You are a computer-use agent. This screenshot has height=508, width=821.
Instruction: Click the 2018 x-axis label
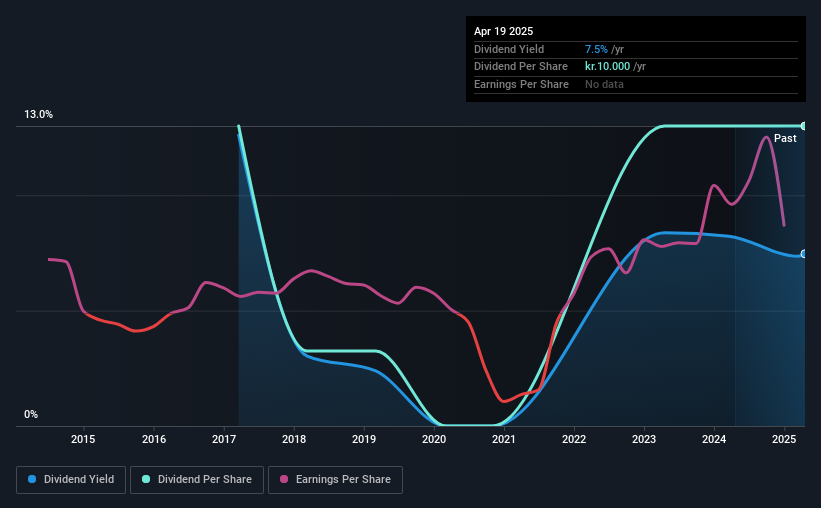coord(294,439)
